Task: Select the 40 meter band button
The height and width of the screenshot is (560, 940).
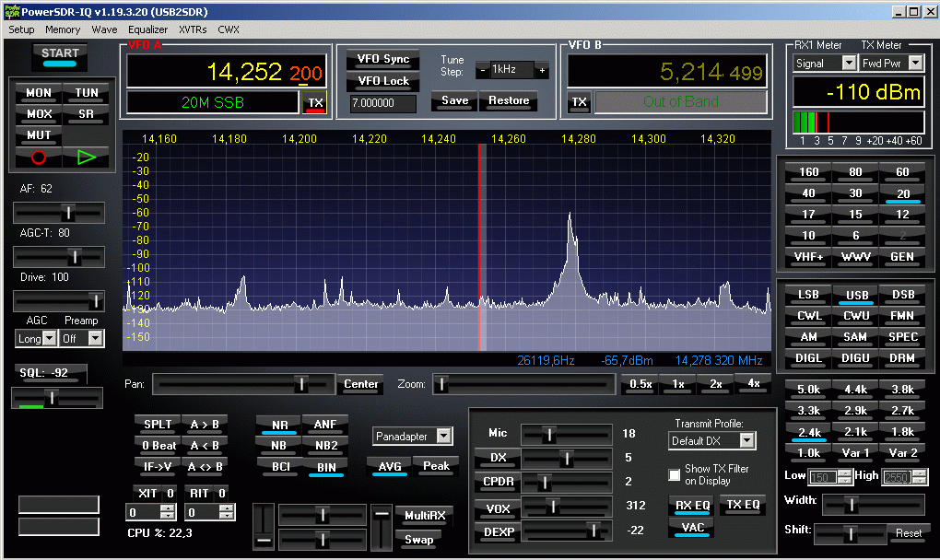Action: click(x=808, y=193)
